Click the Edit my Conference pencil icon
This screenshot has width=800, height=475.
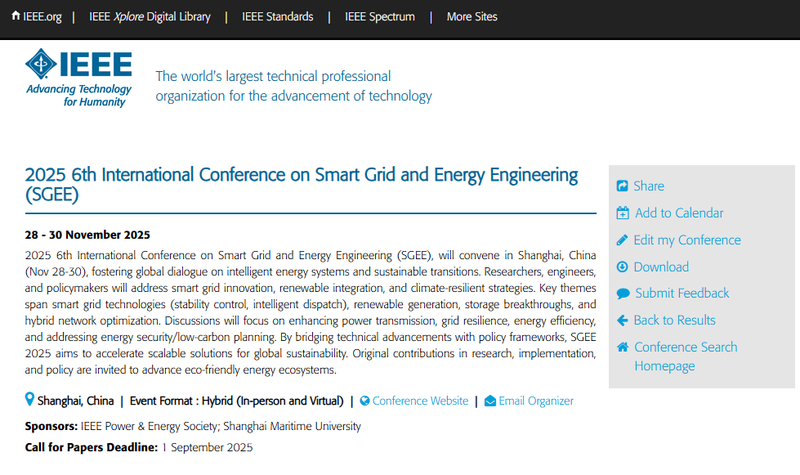(x=622, y=240)
